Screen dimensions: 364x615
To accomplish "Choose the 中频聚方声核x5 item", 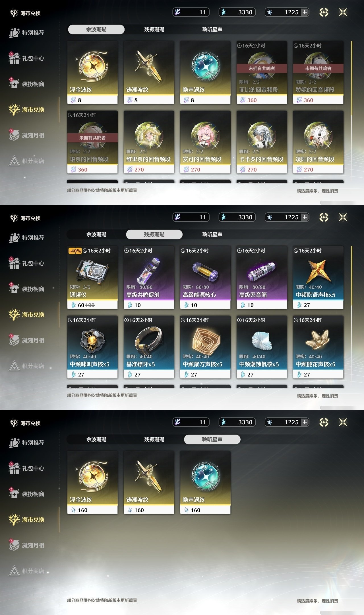I will 205,347.
